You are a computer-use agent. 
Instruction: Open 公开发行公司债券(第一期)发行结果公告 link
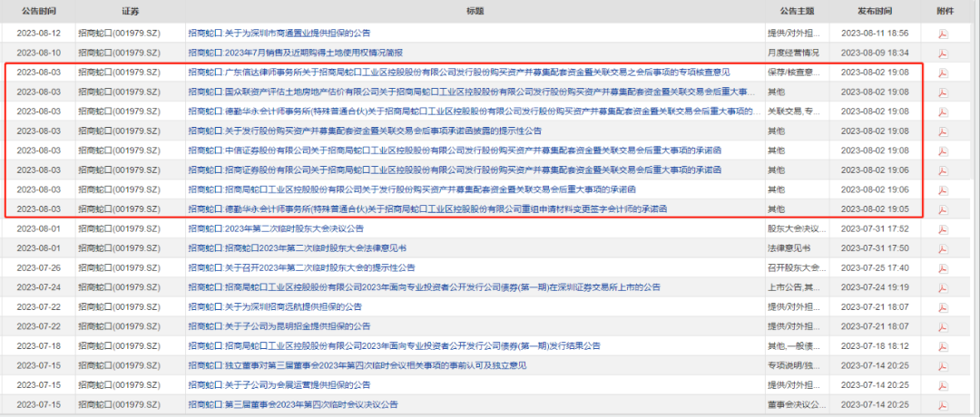click(395, 345)
